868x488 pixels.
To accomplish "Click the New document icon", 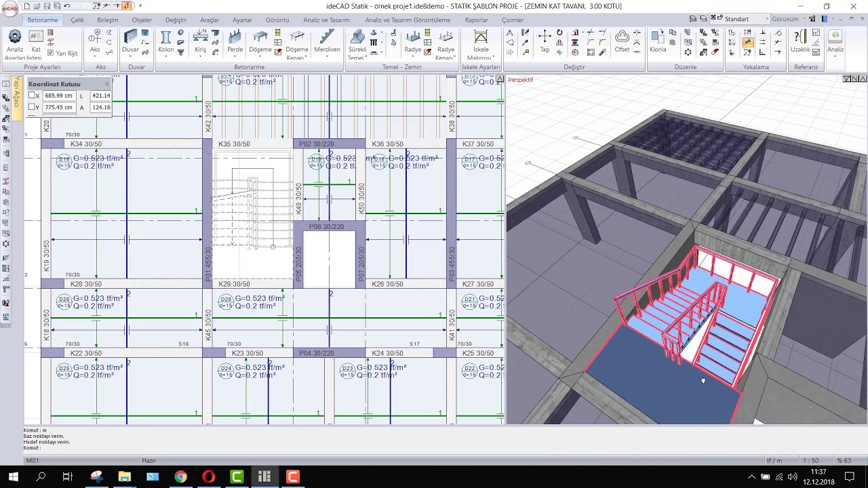I will coord(27,6).
